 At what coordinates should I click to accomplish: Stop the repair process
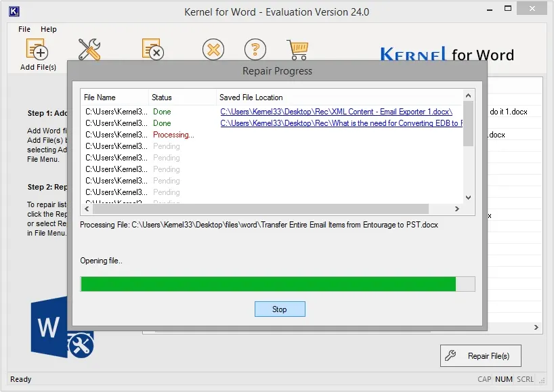tap(280, 309)
